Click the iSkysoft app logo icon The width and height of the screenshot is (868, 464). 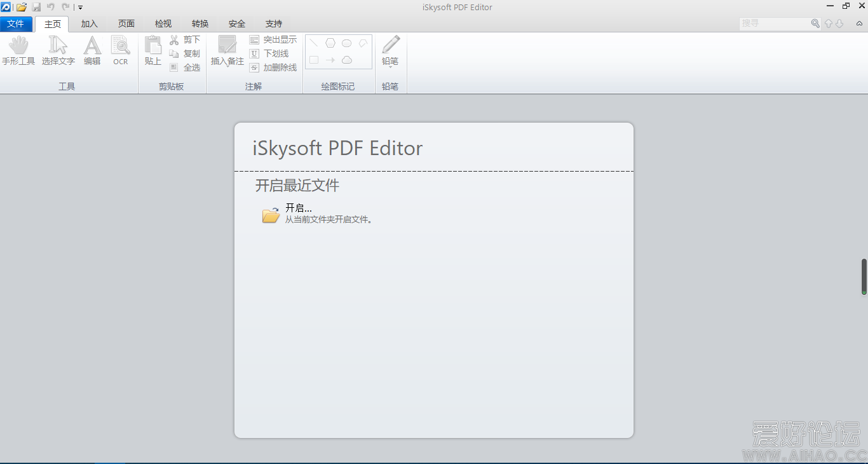6,7
